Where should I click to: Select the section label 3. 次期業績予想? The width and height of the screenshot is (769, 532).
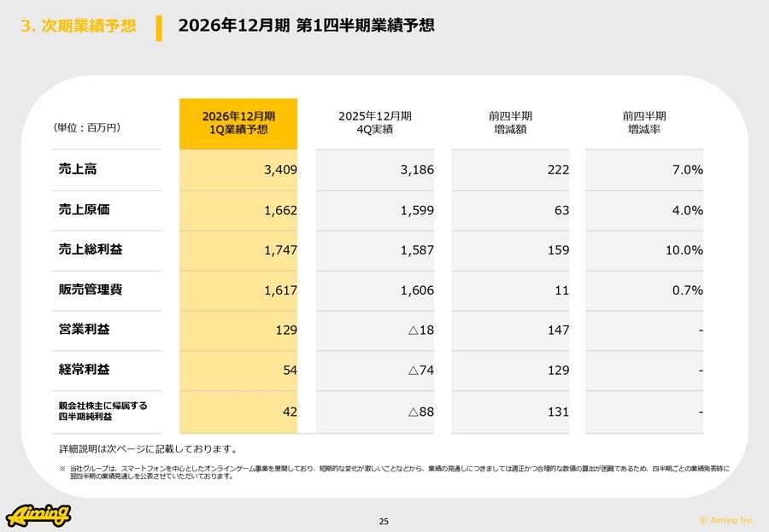tap(78, 26)
